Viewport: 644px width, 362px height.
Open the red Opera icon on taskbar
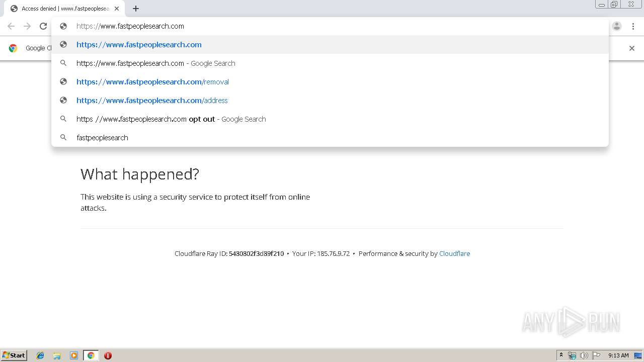pyautogui.click(x=108, y=355)
